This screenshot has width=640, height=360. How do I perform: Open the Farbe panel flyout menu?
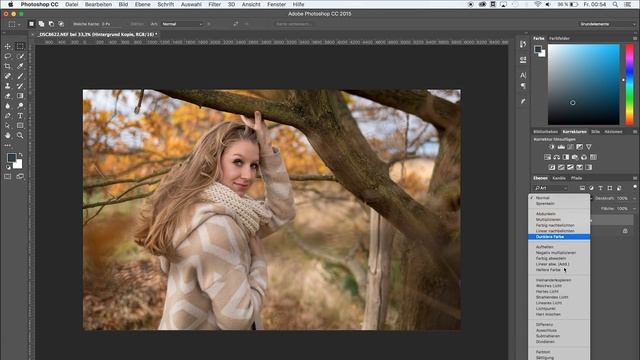tap(635, 38)
